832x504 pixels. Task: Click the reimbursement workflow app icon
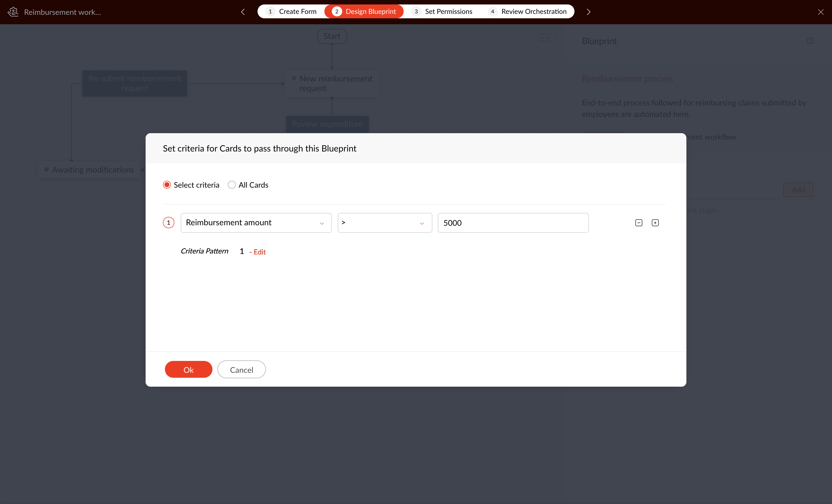[13, 12]
